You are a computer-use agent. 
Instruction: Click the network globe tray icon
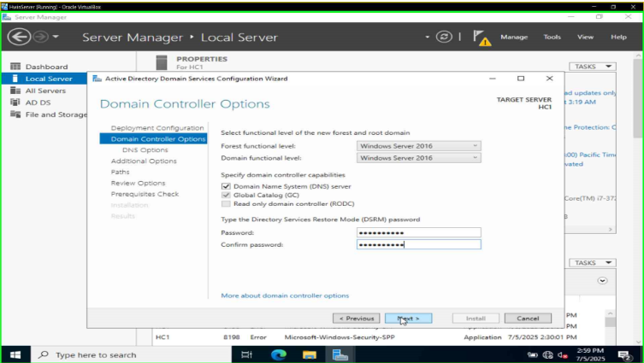coord(547,355)
